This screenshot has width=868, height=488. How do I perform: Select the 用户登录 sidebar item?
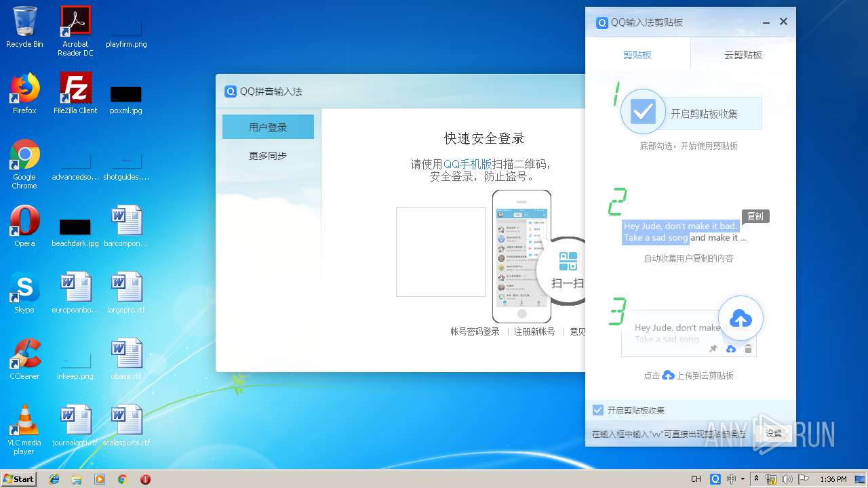click(x=268, y=127)
